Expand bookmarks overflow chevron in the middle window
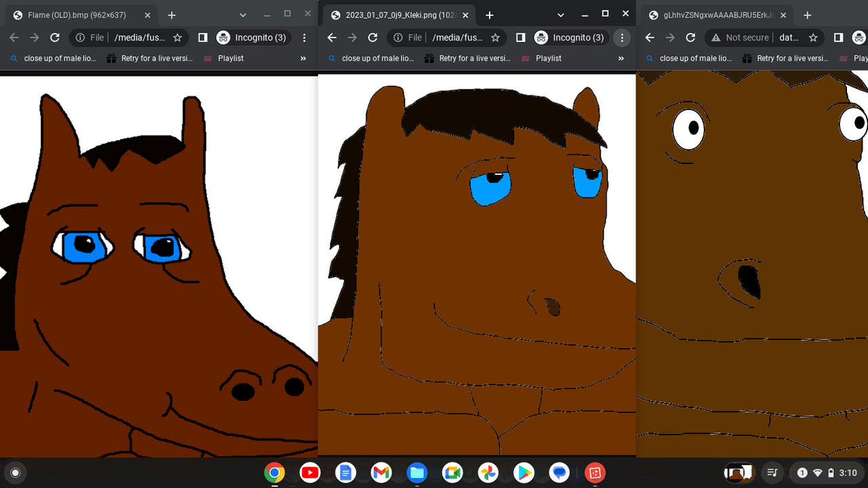The width and height of the screenshot is (868, 488). pos(621,58)
